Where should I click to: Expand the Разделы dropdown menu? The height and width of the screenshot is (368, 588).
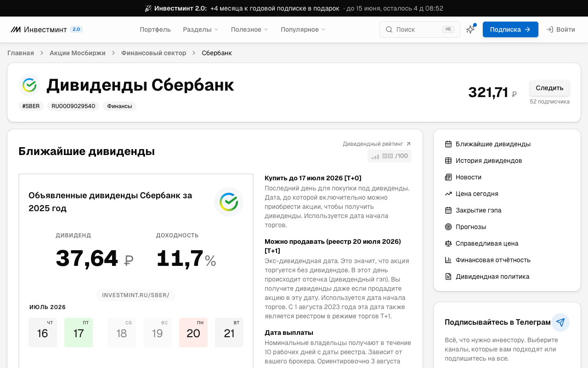201,29
